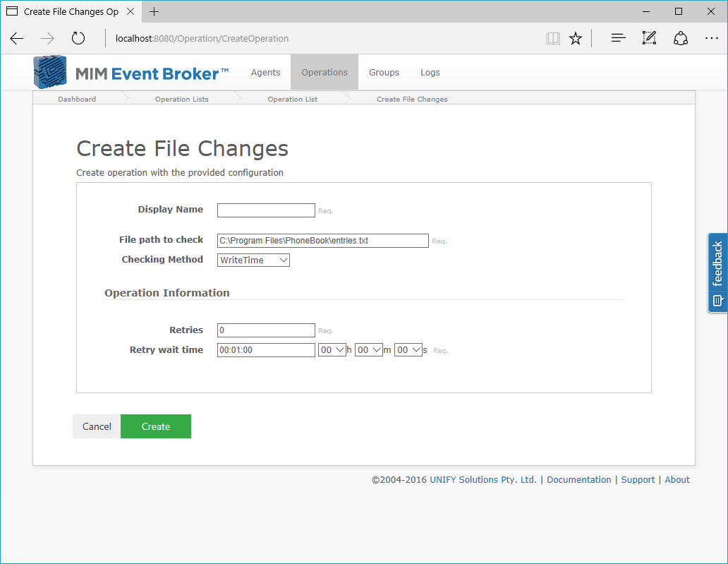Go to Dashboard breadcrumb
The image size is (728, 564).
[x=77, y=99]
